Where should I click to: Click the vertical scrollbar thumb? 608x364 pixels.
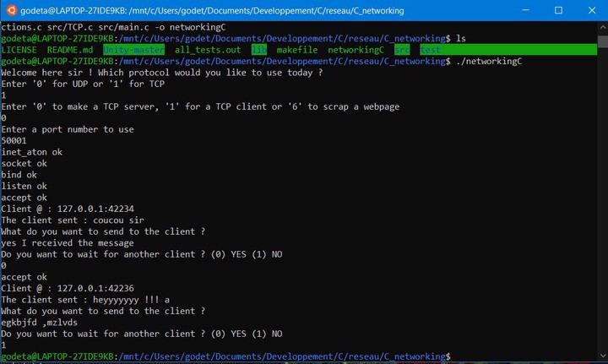(603, 41)
